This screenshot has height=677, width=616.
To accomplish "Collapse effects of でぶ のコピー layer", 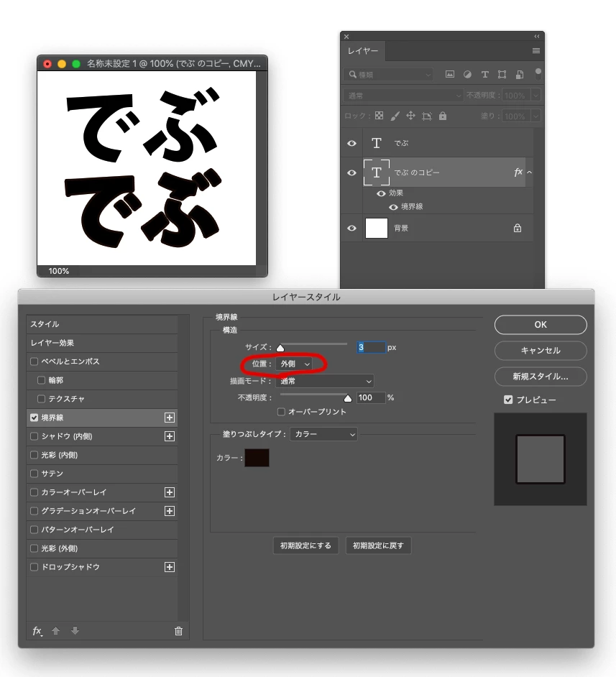I will point(529,172).
